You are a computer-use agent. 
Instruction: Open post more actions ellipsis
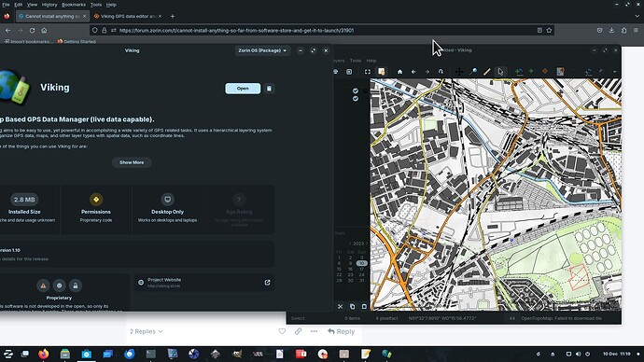pos(314,331)
